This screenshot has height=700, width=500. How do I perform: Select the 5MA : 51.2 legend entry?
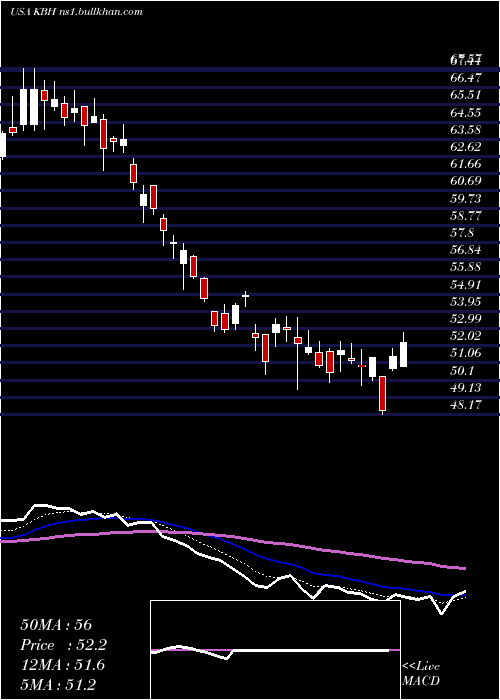click(58, 684)
